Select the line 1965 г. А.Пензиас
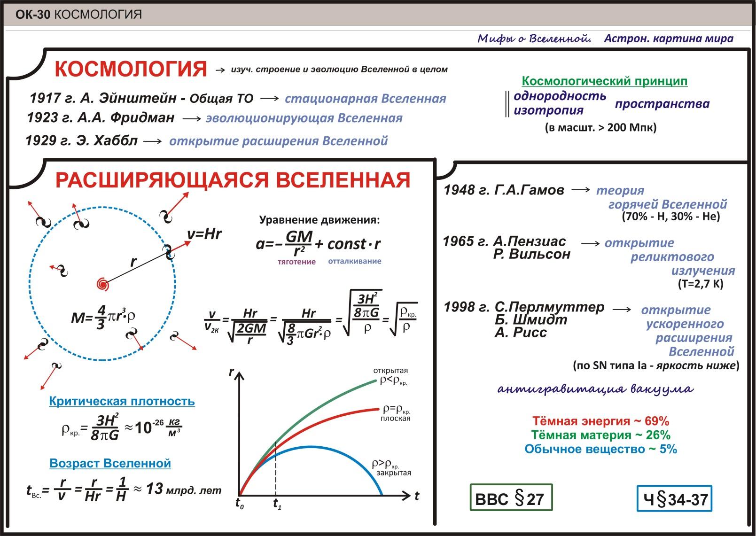This screenshot has width=756, height=536. (x=505, y=241)
